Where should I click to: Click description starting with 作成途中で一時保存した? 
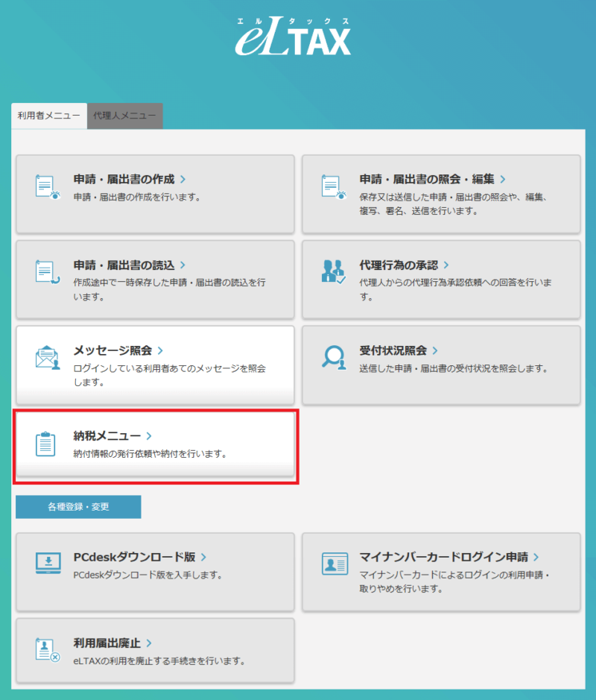coord(170,290)
